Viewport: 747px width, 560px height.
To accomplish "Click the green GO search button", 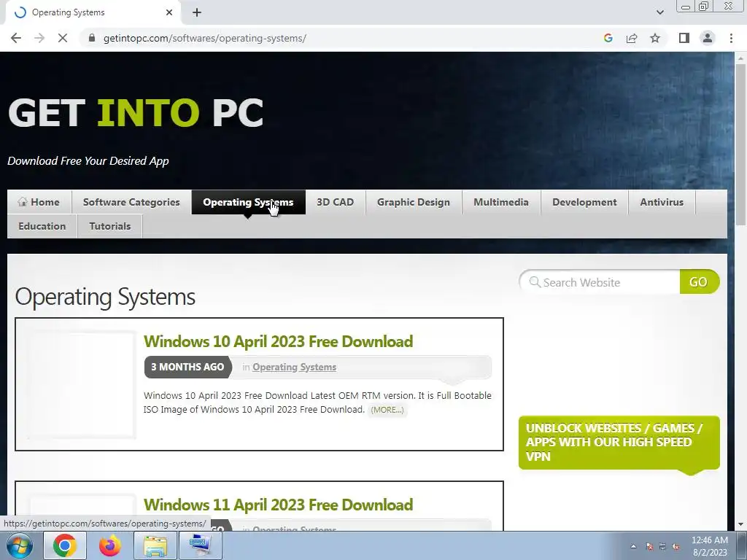I will point(699,282).
